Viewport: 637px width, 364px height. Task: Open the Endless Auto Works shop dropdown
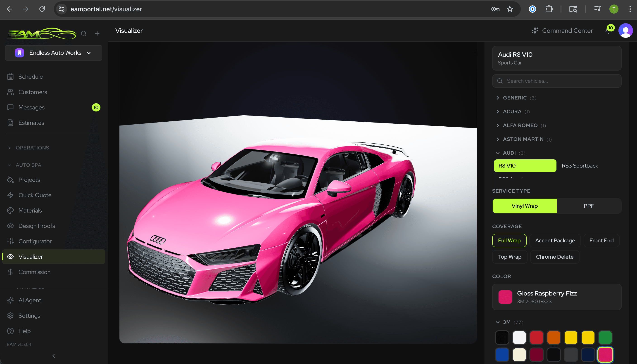point(54,53)
